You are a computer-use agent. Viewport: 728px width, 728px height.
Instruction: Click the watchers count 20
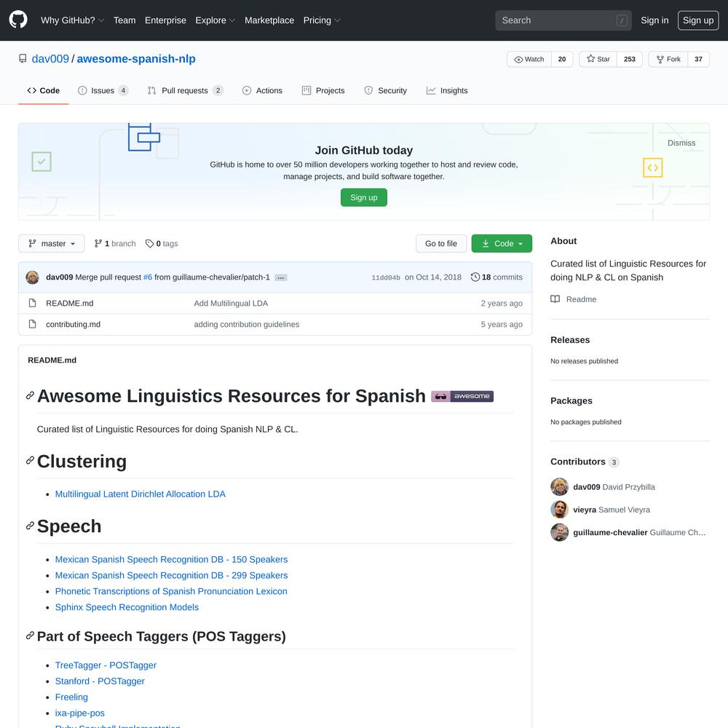(562, 59)
